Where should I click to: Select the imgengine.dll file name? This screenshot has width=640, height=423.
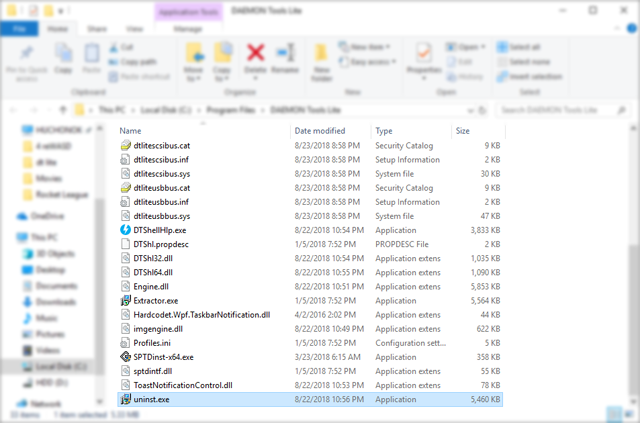(x=158, y=329)
